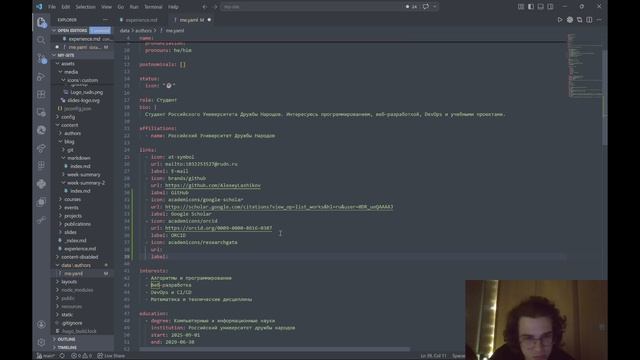Start Live Share from status bar
Viewport: 640px width, 360px height.
coord(111,356)
